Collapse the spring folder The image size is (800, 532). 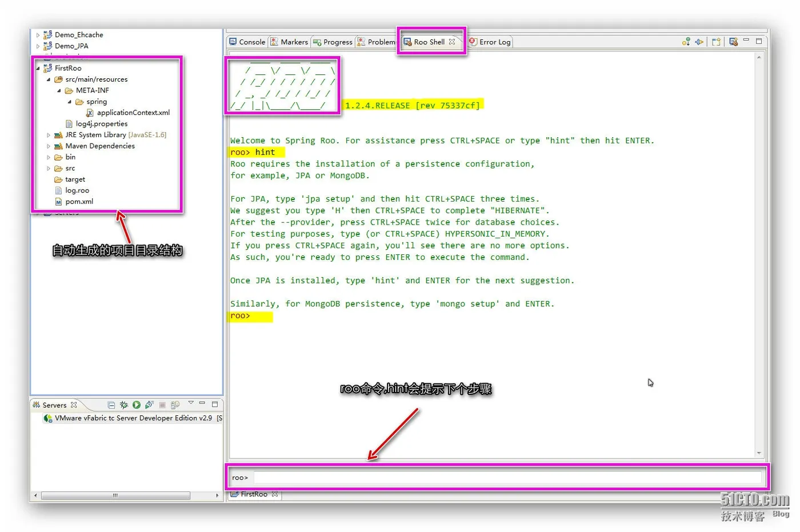[x=70, y=102]
